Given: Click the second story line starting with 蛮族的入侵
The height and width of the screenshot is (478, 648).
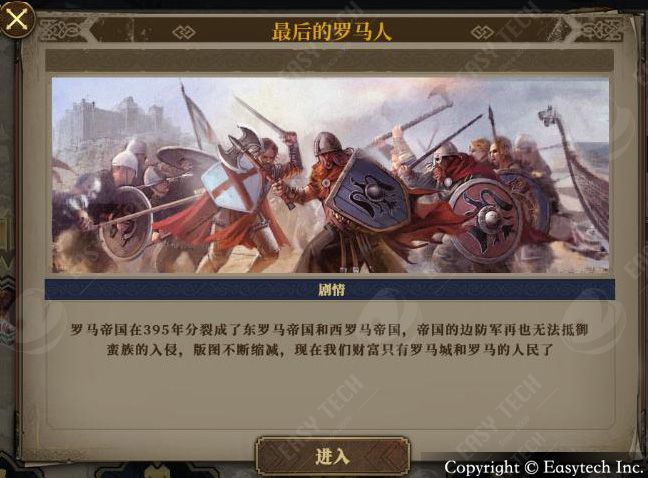Looking at the screenshot, I should 329,350.
